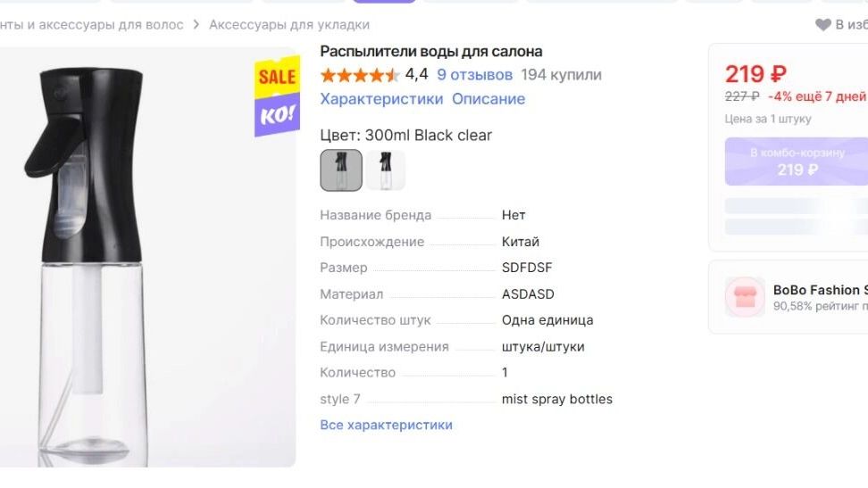Click the main spray bottle product image
Image resolution: width=868 pixels, height=488 pixels.
[147, 257]
